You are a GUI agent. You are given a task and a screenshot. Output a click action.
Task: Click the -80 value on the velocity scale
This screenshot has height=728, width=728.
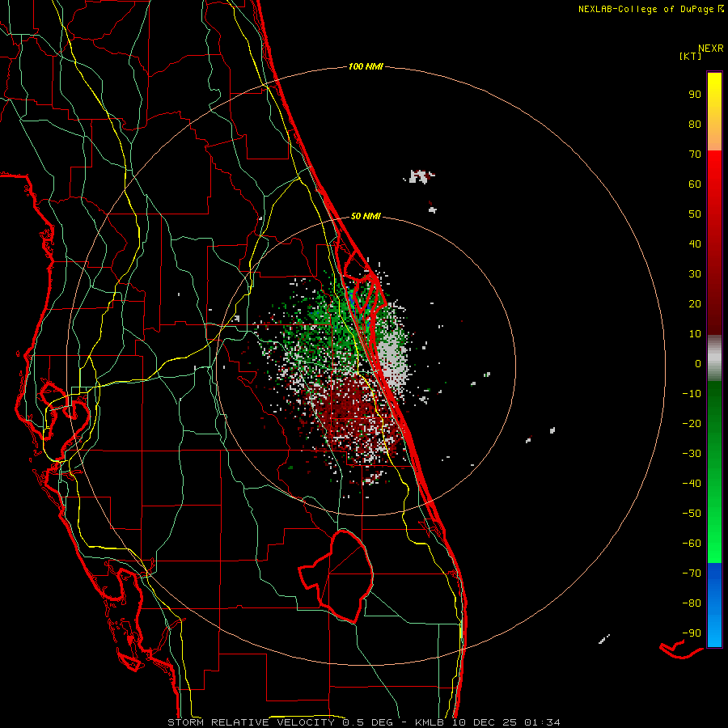click(692, 603)
